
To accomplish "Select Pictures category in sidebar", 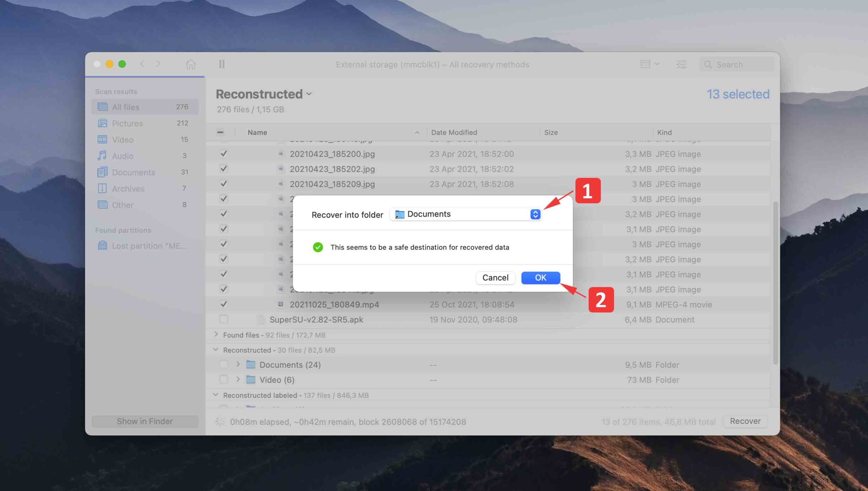I will pyautogui.click(x=127, y=123).
